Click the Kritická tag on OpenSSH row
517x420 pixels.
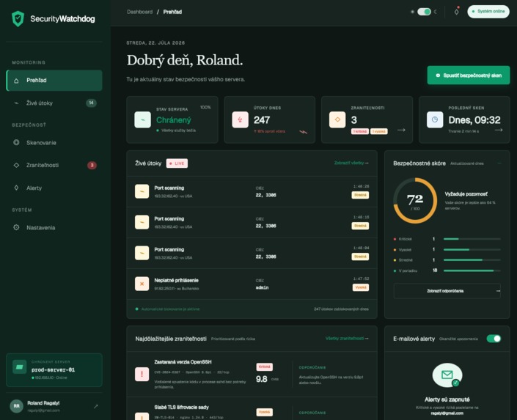click(265, 367)
